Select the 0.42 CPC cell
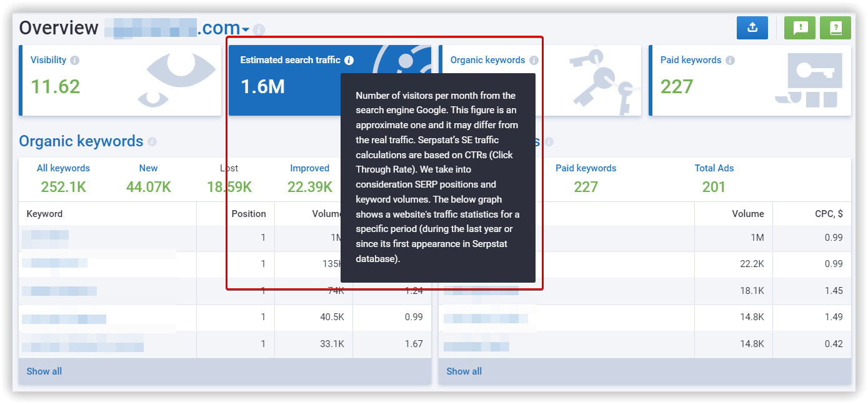 [834, 344]
